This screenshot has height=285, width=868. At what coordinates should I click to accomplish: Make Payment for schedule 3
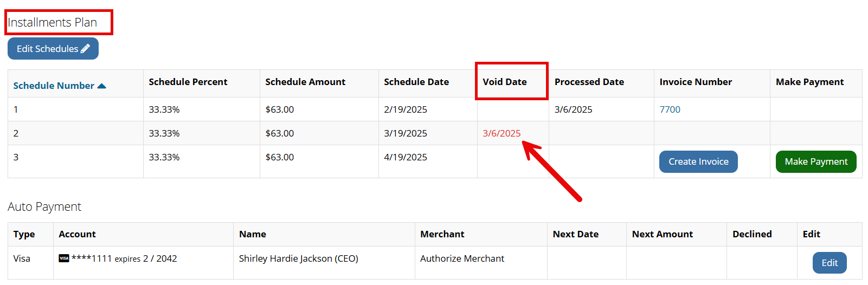[816, 161]
